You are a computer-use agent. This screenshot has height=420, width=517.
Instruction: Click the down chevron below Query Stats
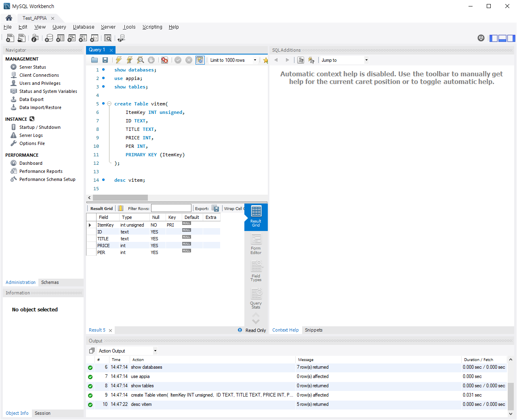click(256, 322)
